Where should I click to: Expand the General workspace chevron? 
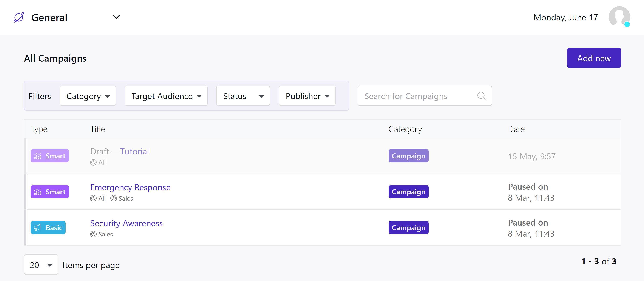click(x=116, y=17)
